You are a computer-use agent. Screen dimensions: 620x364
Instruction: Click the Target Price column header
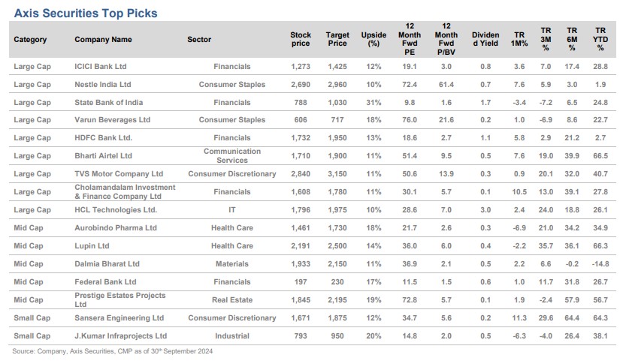tap(337, 40)
